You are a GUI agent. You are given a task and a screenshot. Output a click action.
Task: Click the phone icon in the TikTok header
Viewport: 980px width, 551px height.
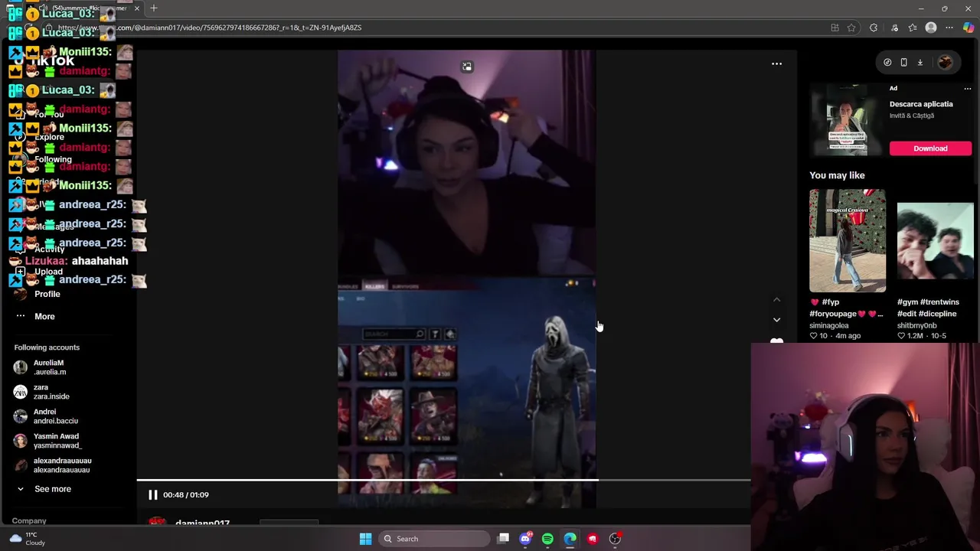click(903, 63)
